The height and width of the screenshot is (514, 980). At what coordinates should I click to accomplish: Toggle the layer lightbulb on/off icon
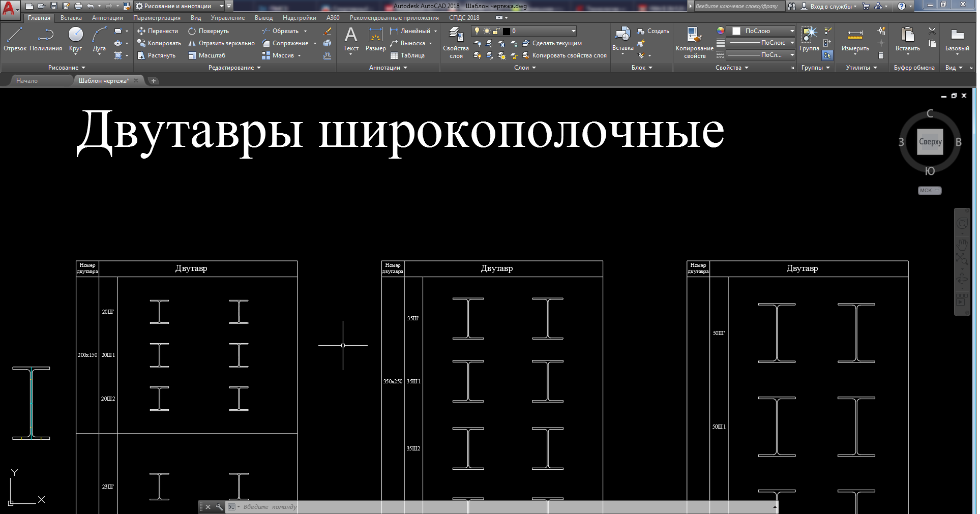coord(477,31)
